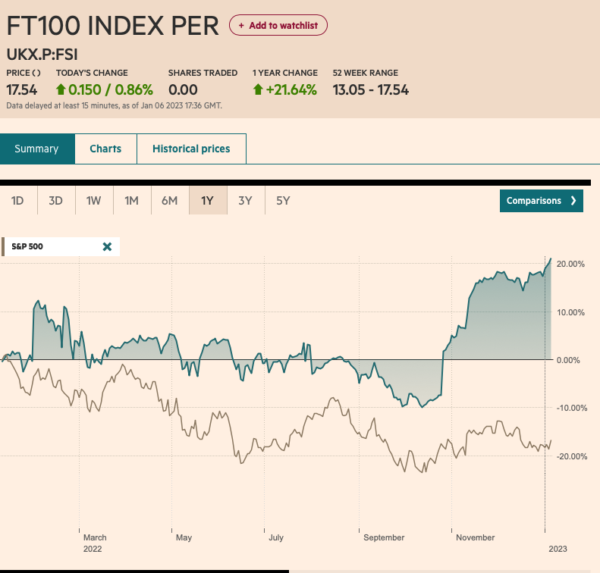Select the 3Y time range

click(245, 201)
